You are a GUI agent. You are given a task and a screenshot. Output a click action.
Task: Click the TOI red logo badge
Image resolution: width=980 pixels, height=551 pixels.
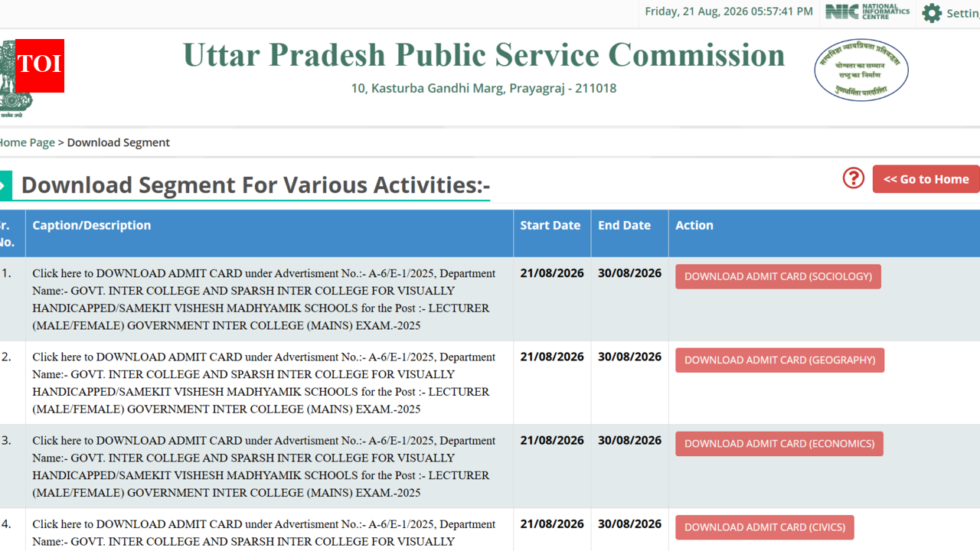[x=39, y=66]
